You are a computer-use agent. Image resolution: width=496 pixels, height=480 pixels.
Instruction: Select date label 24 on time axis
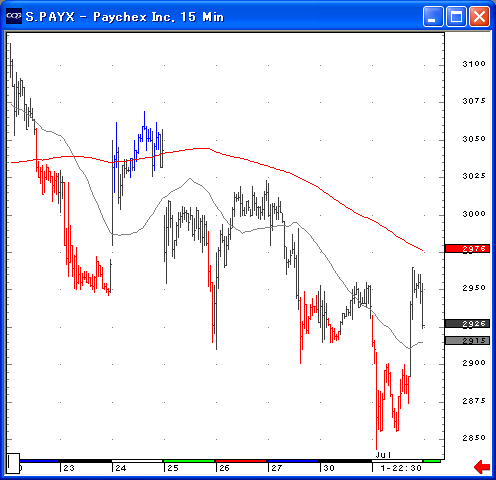coord(121,468)
